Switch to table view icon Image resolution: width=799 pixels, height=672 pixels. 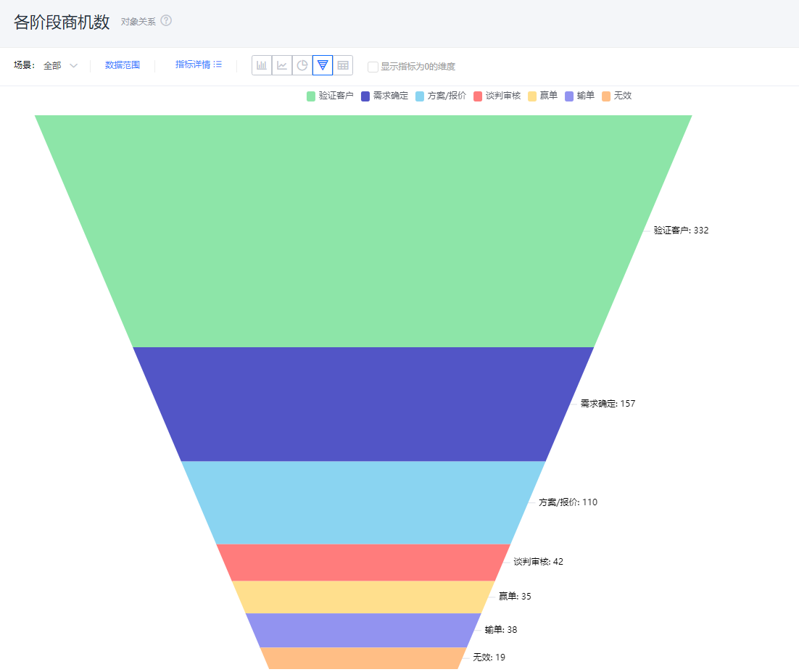tap(343, 65)
